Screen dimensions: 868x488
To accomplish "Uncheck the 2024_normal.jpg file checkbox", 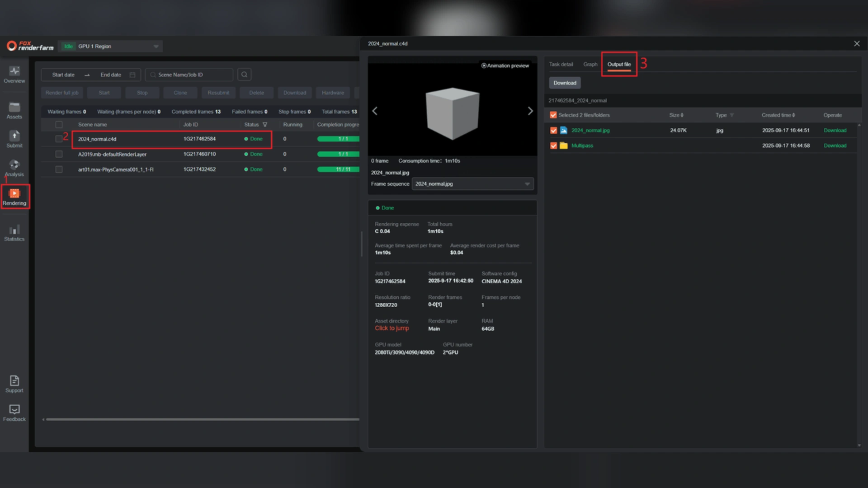I will point(553,131).
